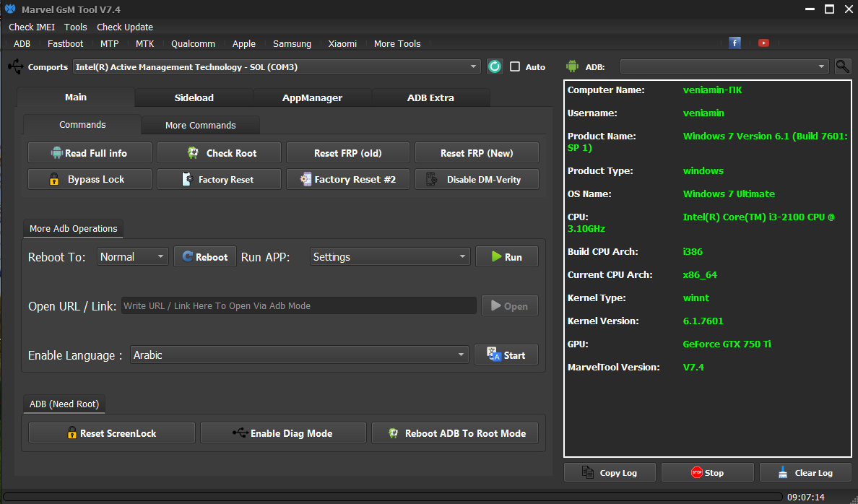Click the Factory Reset #2 button
The width and height of the screenshot is (858, 504).
[x=348, y=179]
